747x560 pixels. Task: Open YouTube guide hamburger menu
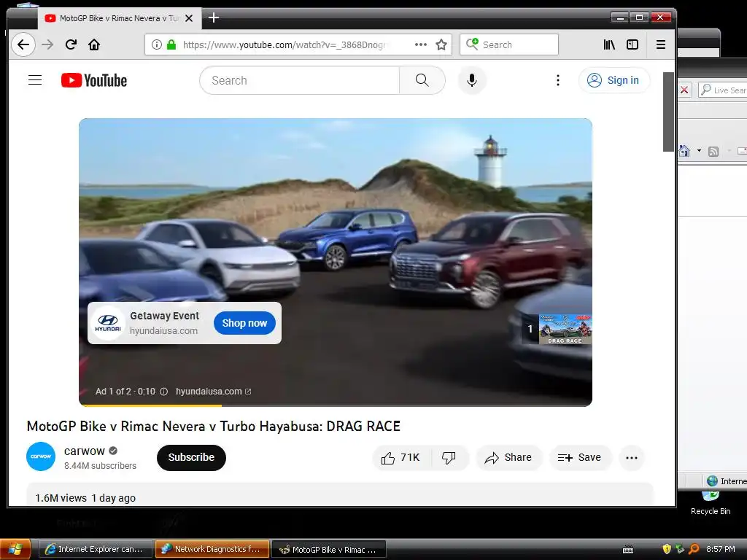click(x=35, y=80)
